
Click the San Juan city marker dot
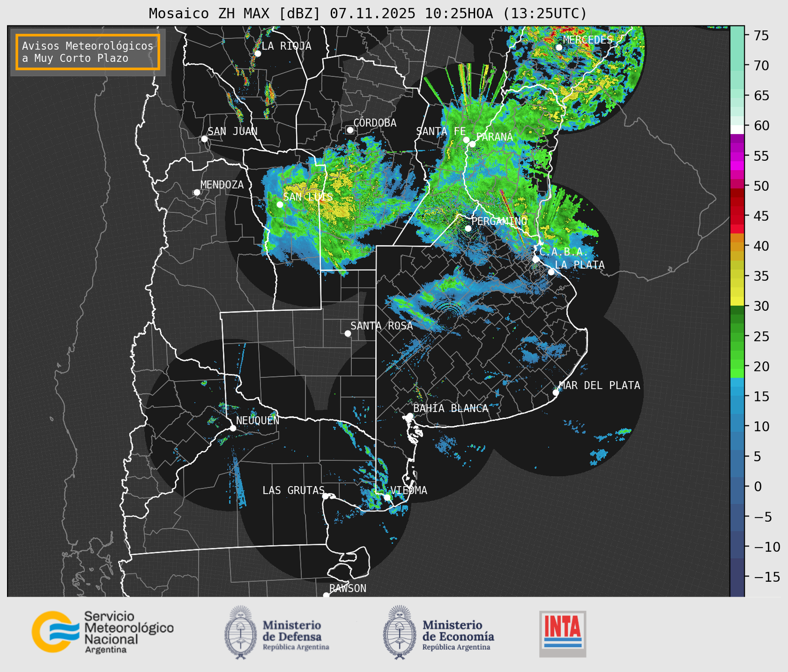tap(204, 139)
